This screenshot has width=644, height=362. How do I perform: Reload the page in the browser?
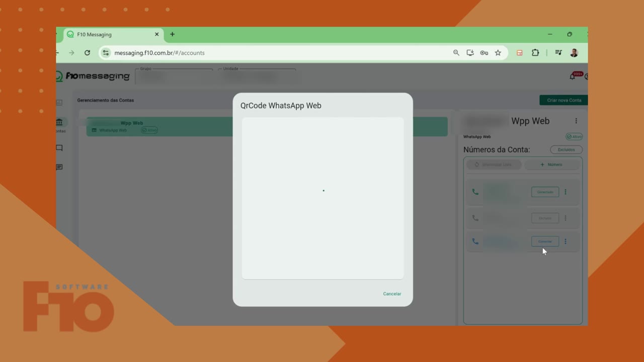(87, 53)
